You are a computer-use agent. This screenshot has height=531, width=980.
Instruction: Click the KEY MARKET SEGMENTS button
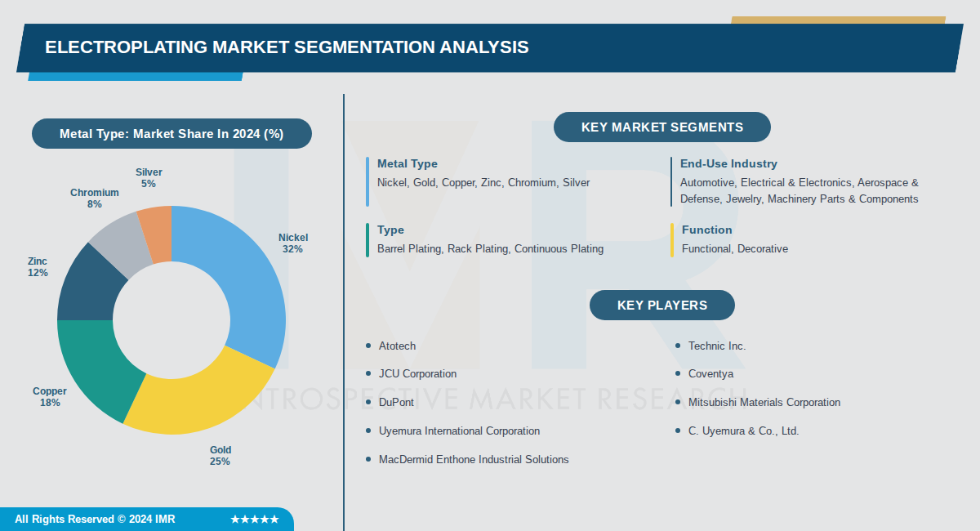coord(661,127)
